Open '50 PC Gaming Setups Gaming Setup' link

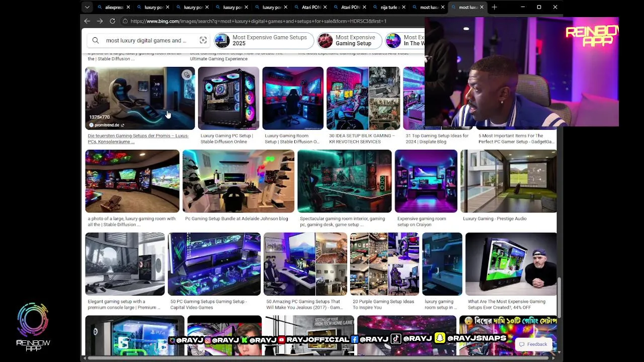208,304
